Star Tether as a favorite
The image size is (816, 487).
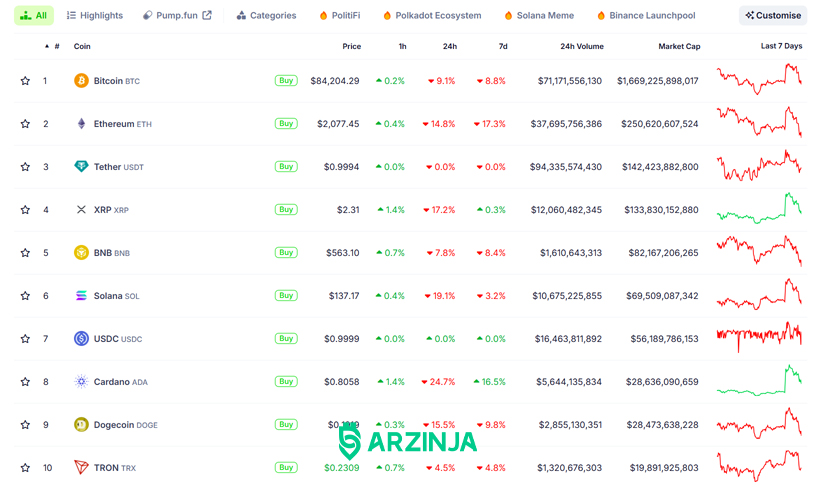tap(25, 166)
